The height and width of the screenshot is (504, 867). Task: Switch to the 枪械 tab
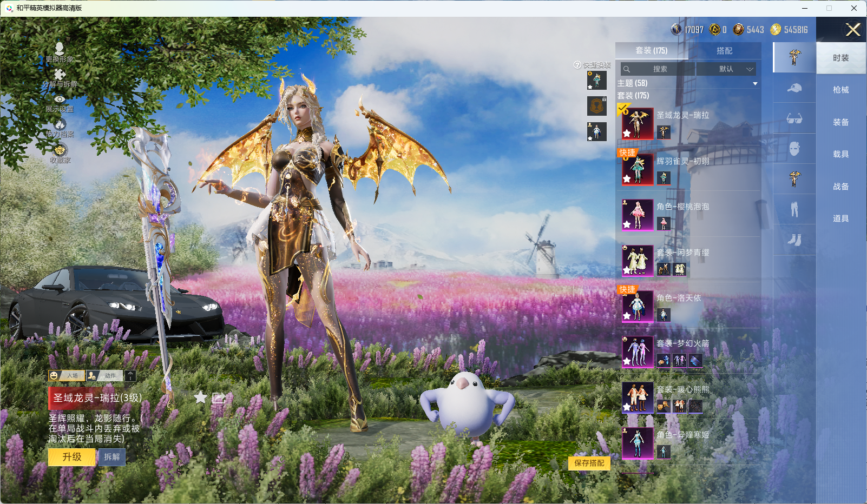pyautogui.click(x=840, y=90)
